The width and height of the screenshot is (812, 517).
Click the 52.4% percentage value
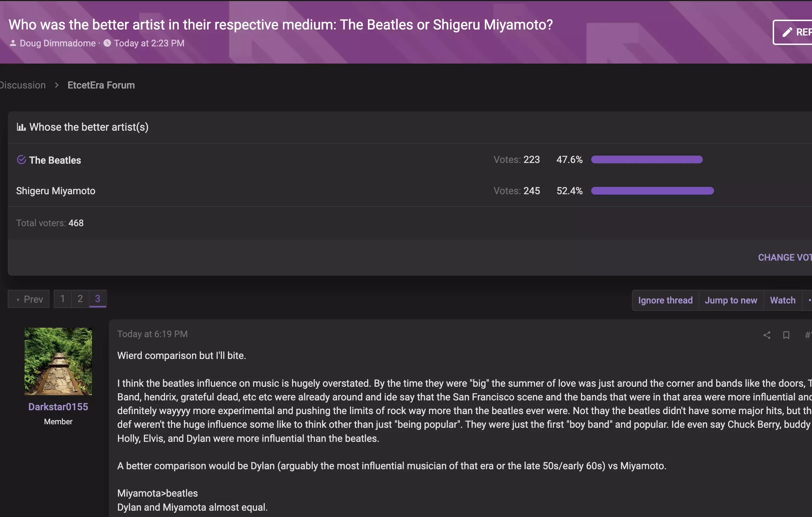[569, 191]
